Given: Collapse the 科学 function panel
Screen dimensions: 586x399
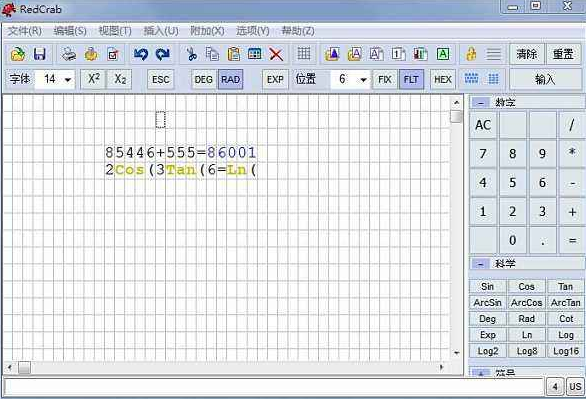Looking at the screenshot, I should (480, 264).
